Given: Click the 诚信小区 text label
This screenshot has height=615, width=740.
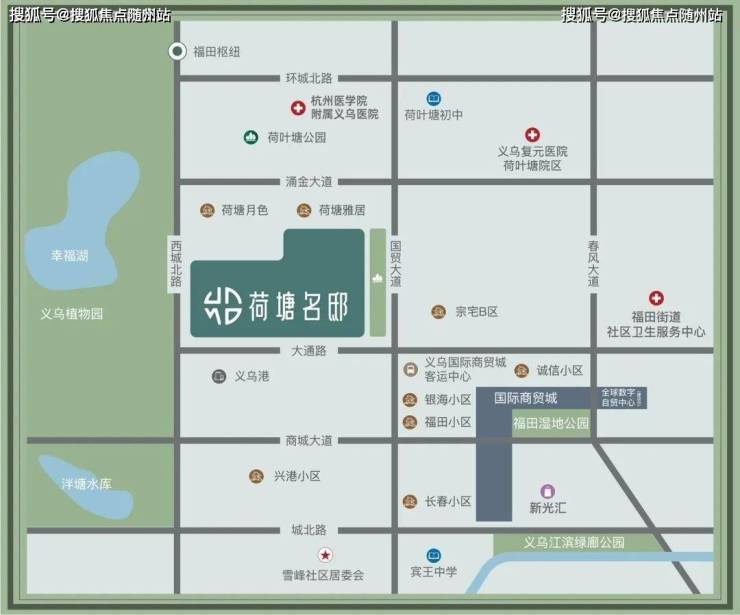Looking at the screenshot, I should coord(560,371).
